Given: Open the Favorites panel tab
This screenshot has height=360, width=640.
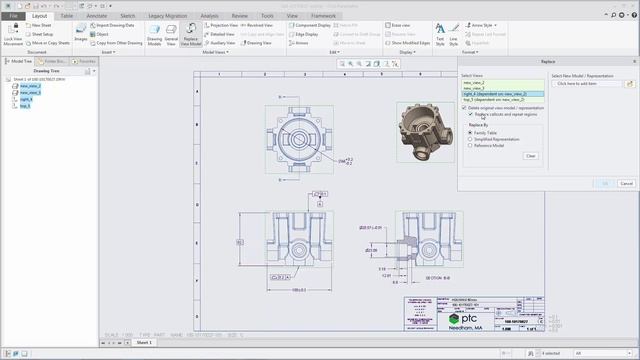Looking at the screenshot, I should click(x=84, y=61).
